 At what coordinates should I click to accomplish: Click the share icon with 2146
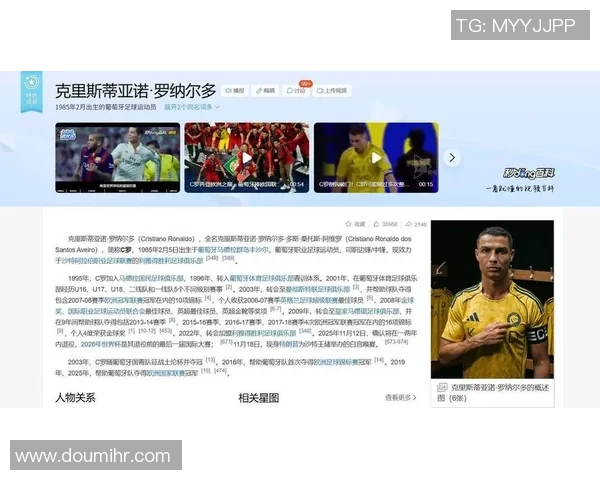pos(416,224)
